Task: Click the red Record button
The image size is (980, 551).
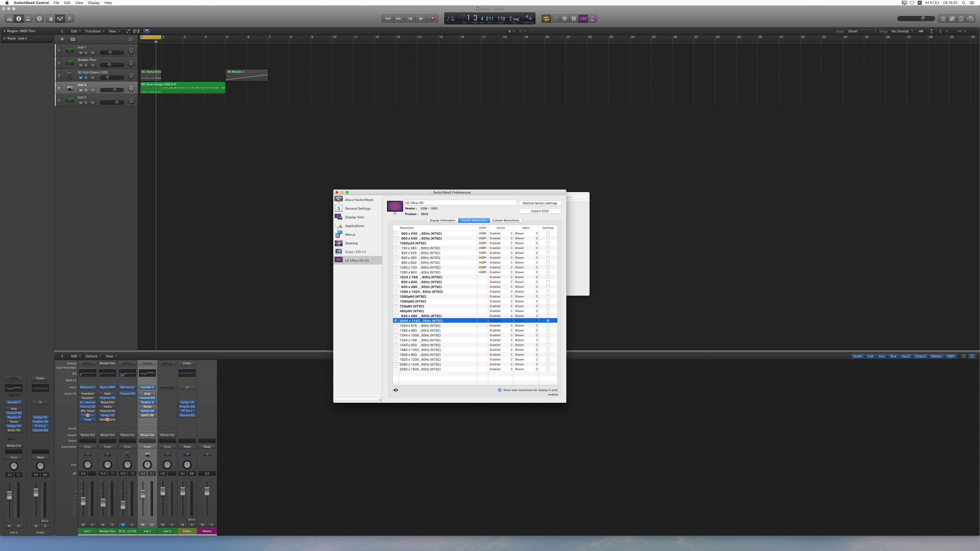Action: (x=432, y=19)
